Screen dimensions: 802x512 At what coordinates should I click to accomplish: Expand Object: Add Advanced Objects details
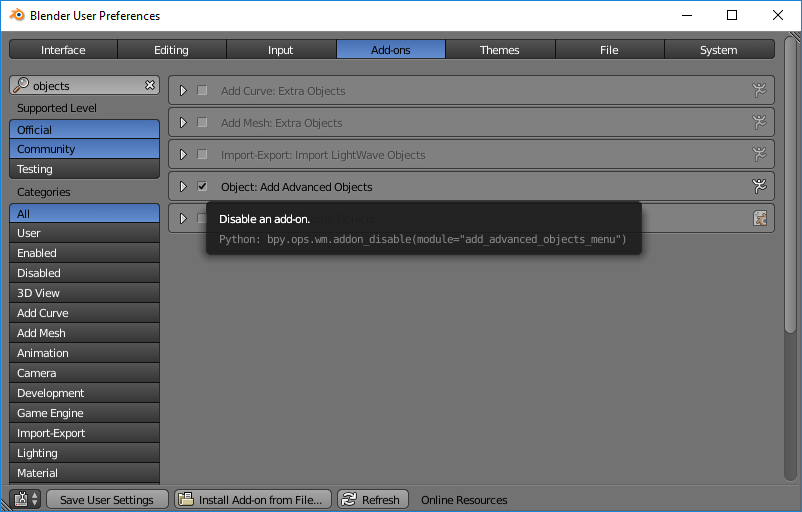[x=183, y=187]
